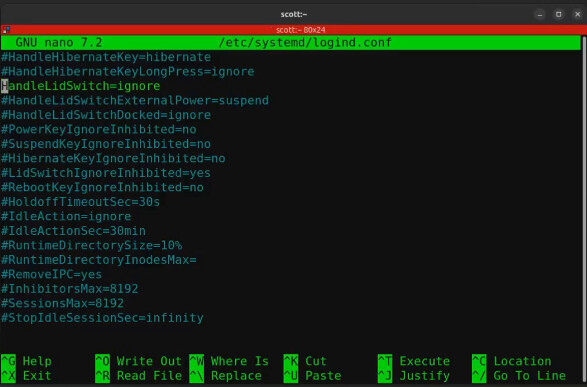Click the ^U Paste shortcut
Screen dimensions: 587x387
click(x=313, y=376)
